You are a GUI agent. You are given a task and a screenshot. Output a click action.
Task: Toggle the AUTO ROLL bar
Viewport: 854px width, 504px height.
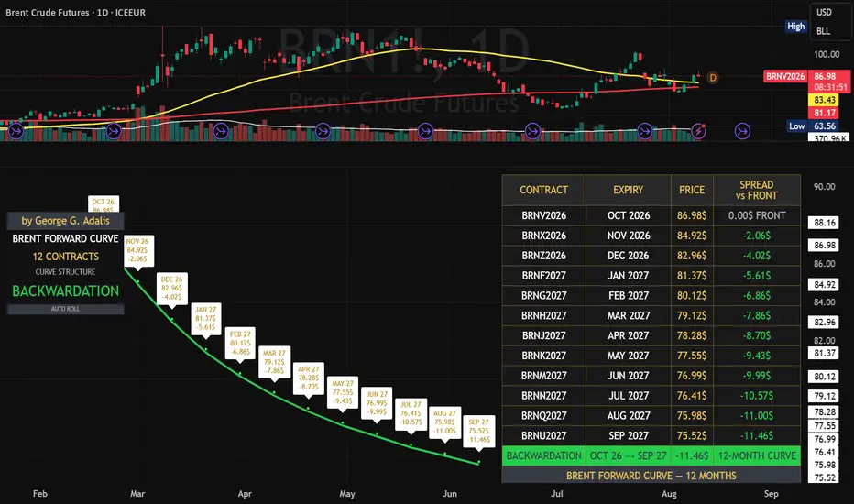coord(65,309)
